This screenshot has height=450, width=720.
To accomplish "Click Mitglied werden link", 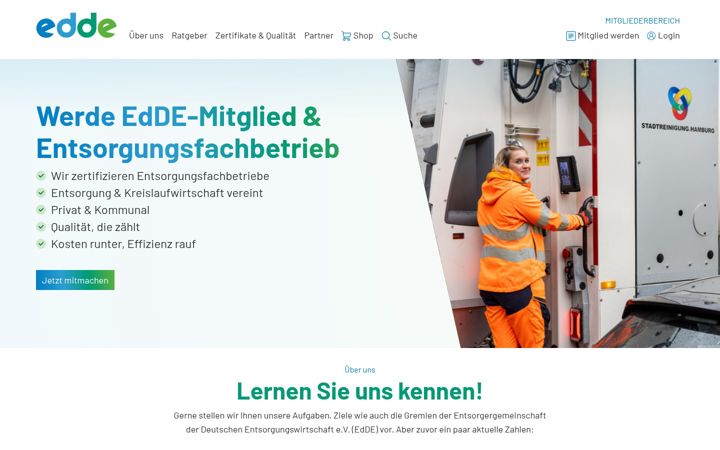I will click(608, 36).
